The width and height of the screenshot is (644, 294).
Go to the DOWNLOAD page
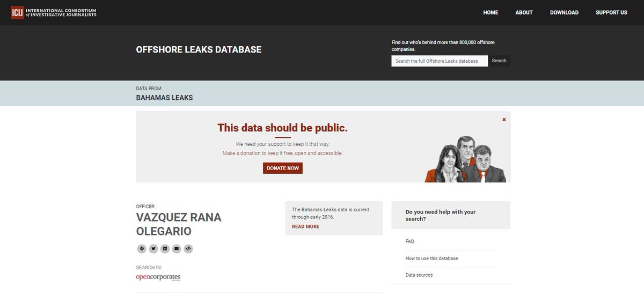pos(564,12)
